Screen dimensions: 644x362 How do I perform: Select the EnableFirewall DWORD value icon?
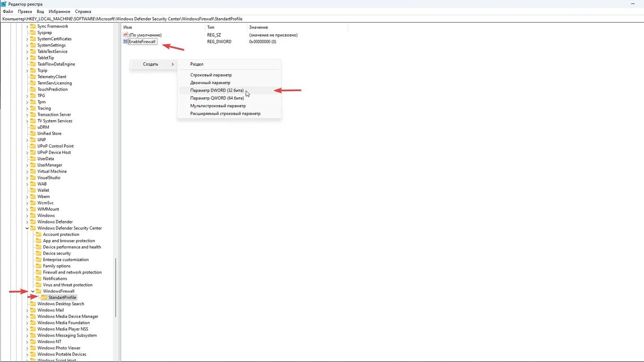coord(125,42)
